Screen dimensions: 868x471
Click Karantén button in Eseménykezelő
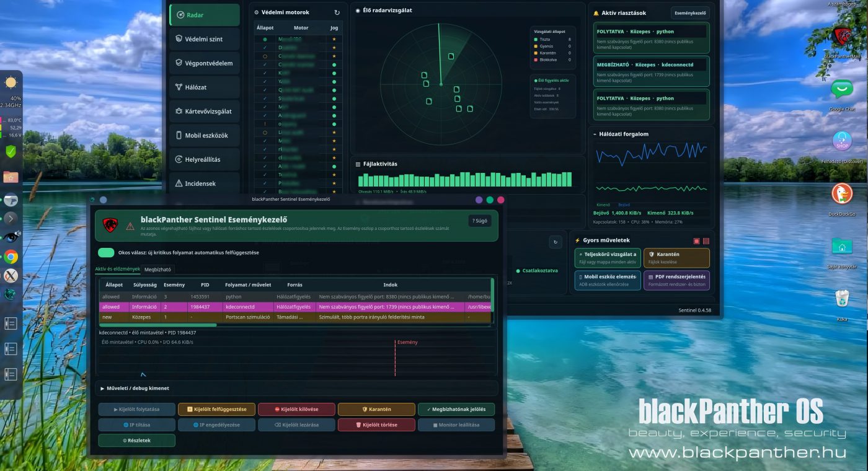376,409
